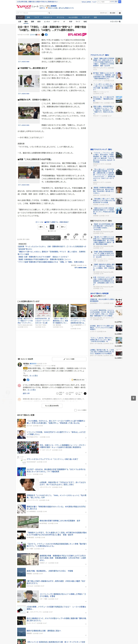Toggle the コメント非表示 checkbox
138x644 pixels.
75,410
